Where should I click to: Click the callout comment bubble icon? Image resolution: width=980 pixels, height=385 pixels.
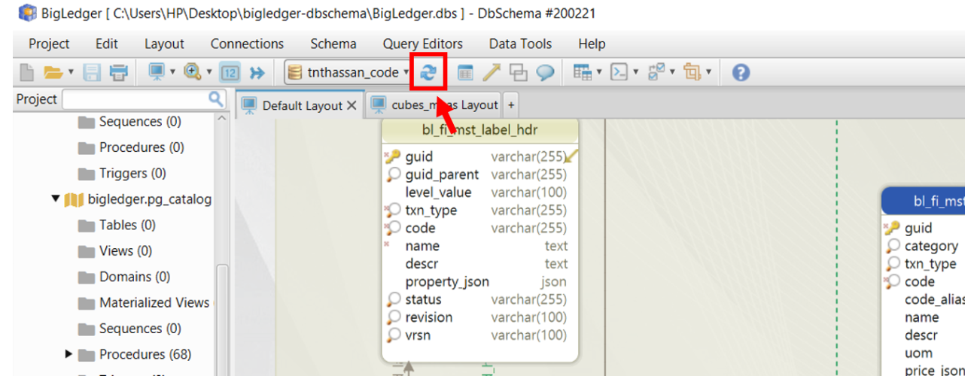point(545,72)
